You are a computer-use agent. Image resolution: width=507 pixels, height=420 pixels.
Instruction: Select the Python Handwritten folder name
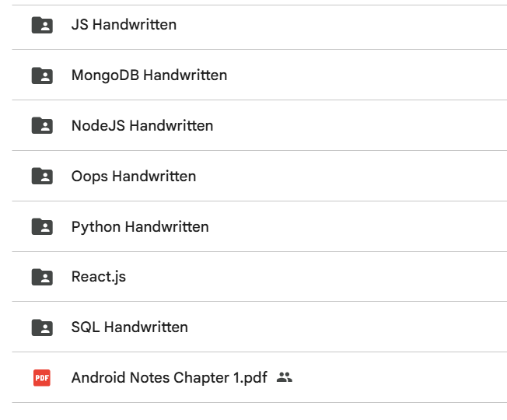point(140,227)
